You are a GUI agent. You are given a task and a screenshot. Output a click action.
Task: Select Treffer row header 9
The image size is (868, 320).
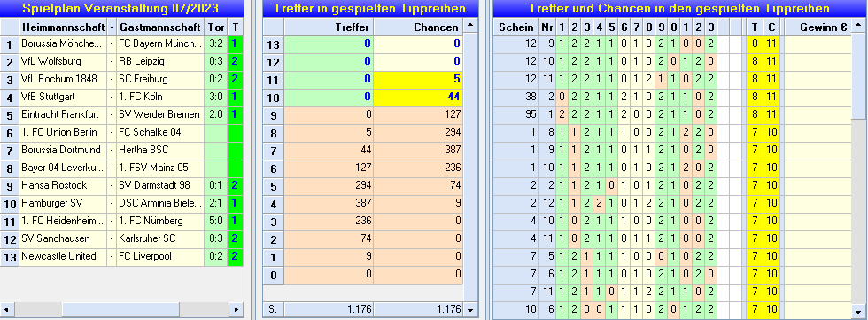click(274, 114)
